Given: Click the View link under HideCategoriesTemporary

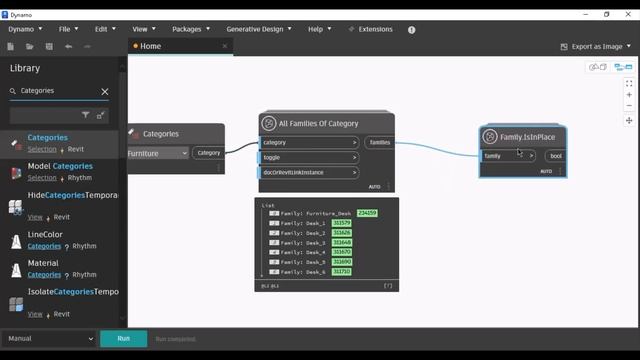Looking at the screenshot, I should coord(35,217).
